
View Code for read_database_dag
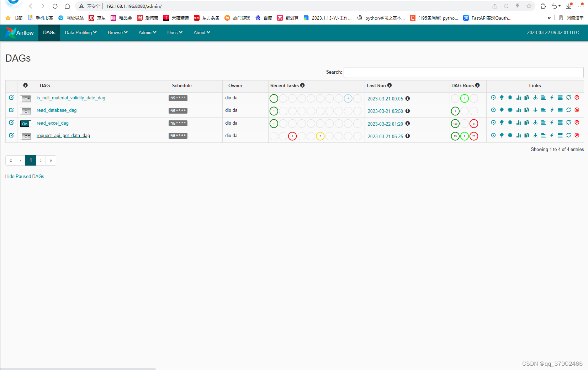coord(552,110)
